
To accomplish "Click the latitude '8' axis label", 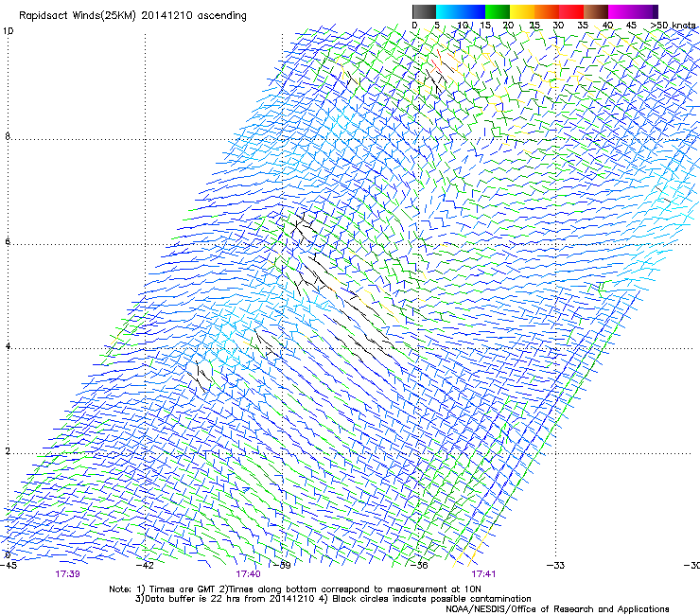I will pyautogui.click(x=8, y=136).
